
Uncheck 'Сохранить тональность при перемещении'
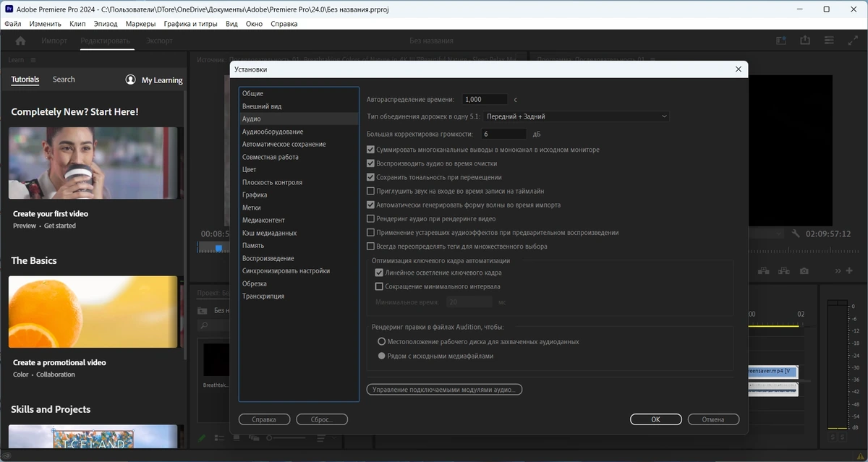(370, 177)
